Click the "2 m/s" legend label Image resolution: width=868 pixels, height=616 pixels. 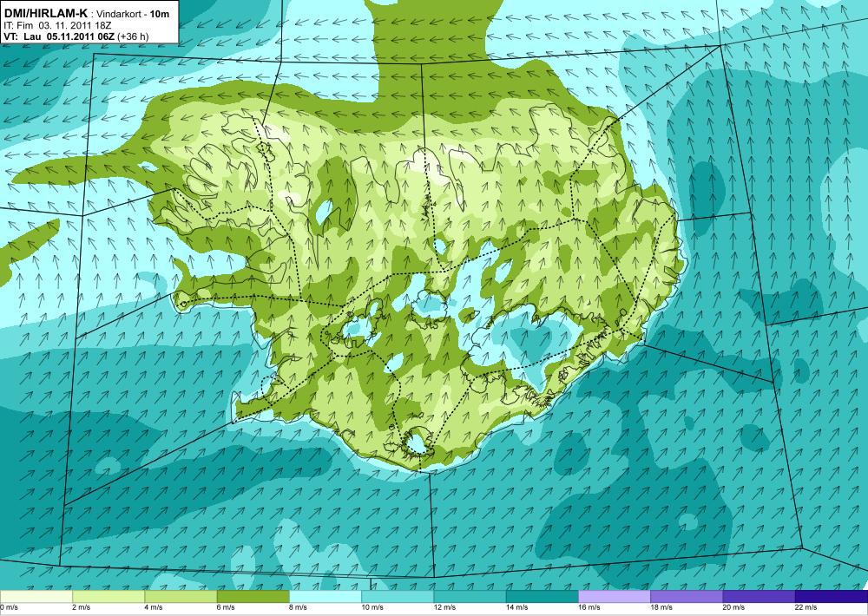(82, 607)
